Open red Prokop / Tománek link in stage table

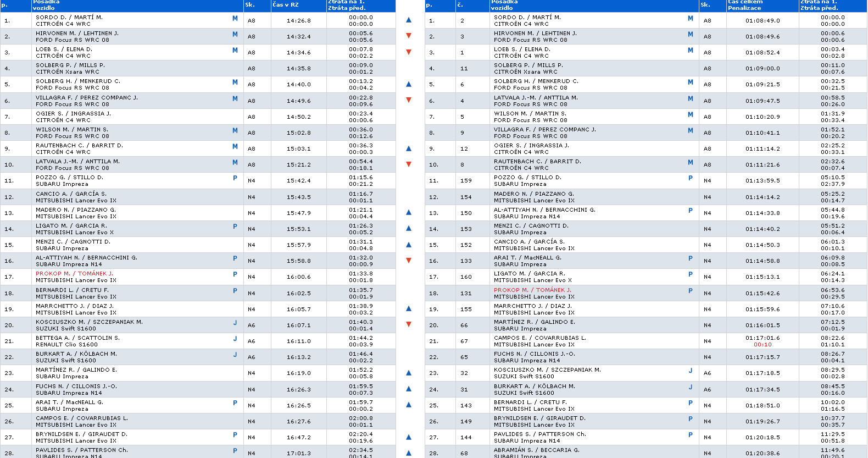74,273
